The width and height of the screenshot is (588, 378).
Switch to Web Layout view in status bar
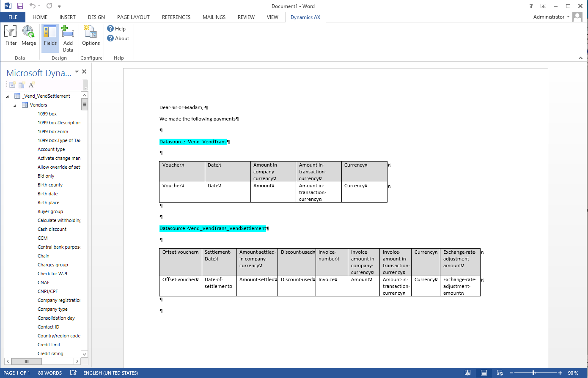(x=500, y=373)
